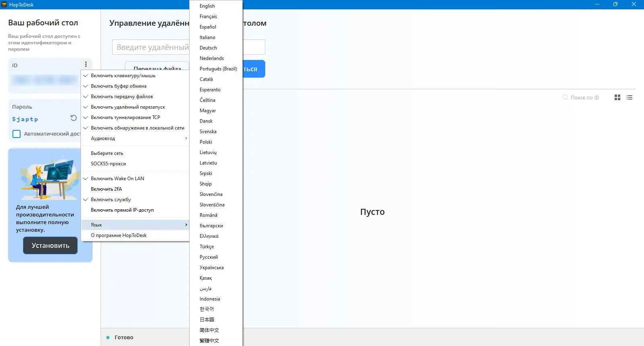Choose Türkçe language
Screen dimensions: 644x346
pos(216,247)
